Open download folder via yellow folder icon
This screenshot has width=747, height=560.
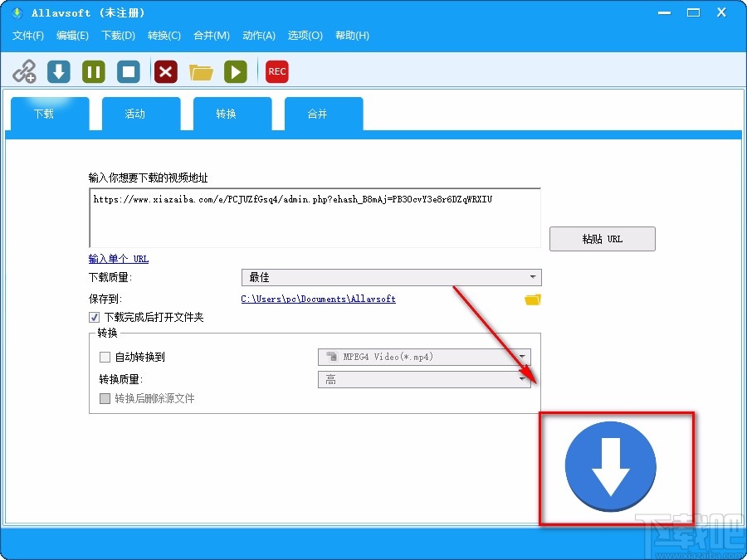point(201,71)
